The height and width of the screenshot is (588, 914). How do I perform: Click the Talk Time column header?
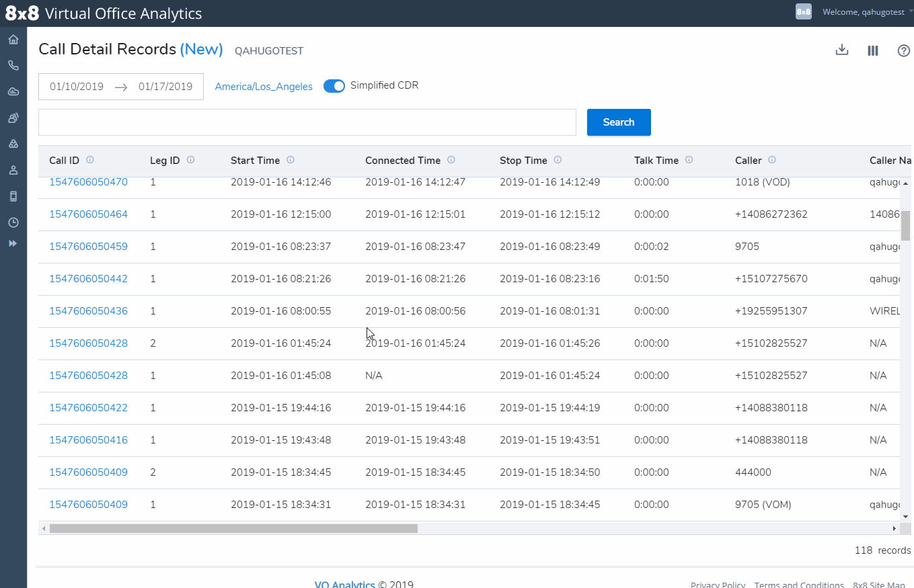[656, 161]
